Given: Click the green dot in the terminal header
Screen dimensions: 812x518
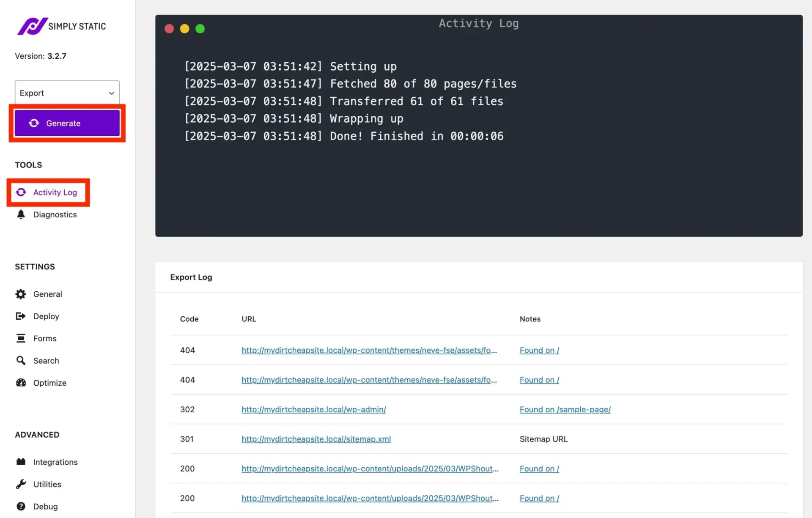Looking at the screenshot, I should click(200, 29).
